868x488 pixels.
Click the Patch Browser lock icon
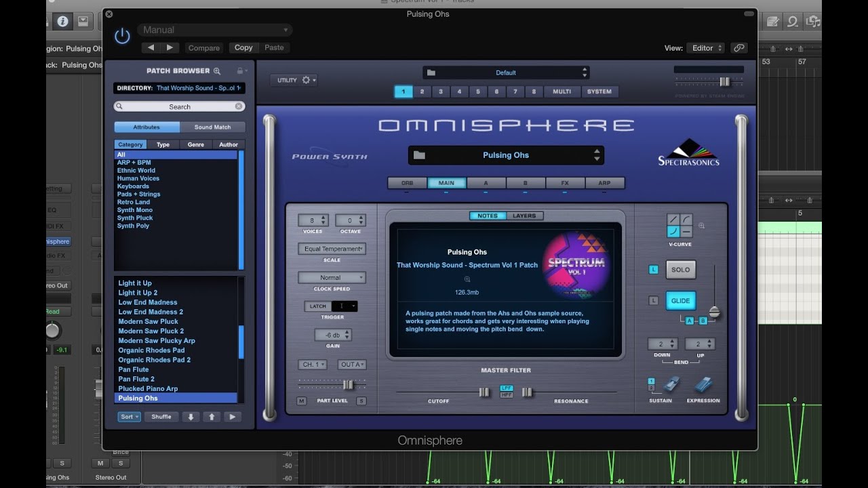[239, 70]
